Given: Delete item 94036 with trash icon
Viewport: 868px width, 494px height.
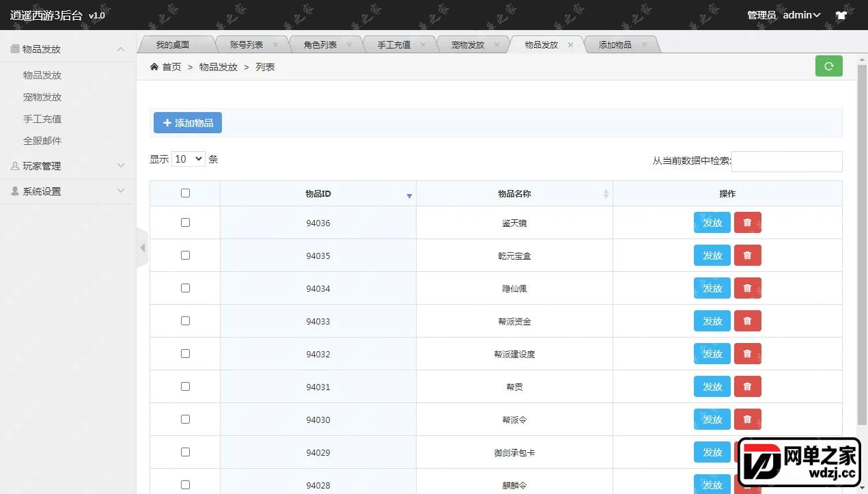Looking at the screenshot, I should click(747, 223).
